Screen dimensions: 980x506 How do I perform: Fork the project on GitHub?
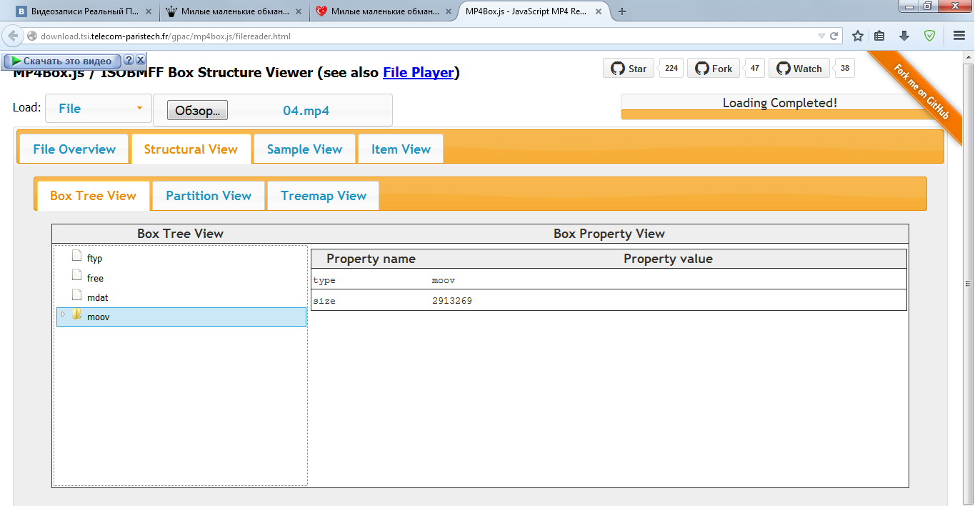(714, 69)
